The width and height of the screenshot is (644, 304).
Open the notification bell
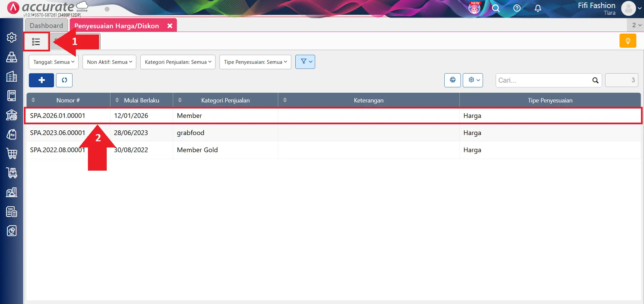pos(538,8)
